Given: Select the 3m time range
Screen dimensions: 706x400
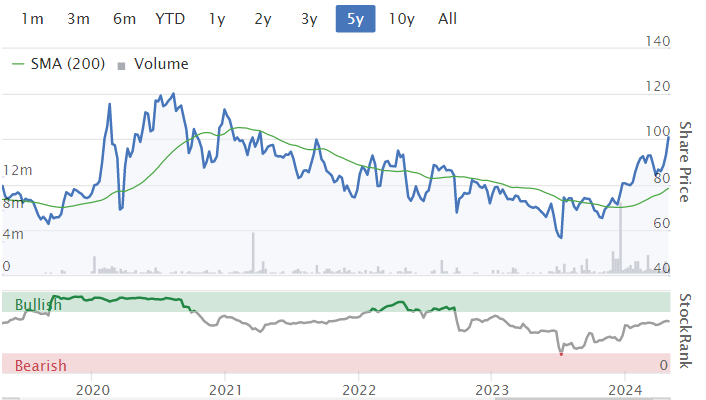Looking at the screenshot, I should (78, 19).
